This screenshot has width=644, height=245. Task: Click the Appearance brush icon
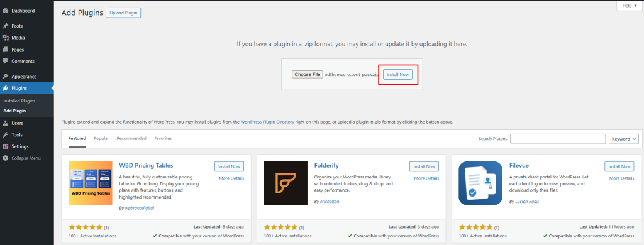point(5,77)
